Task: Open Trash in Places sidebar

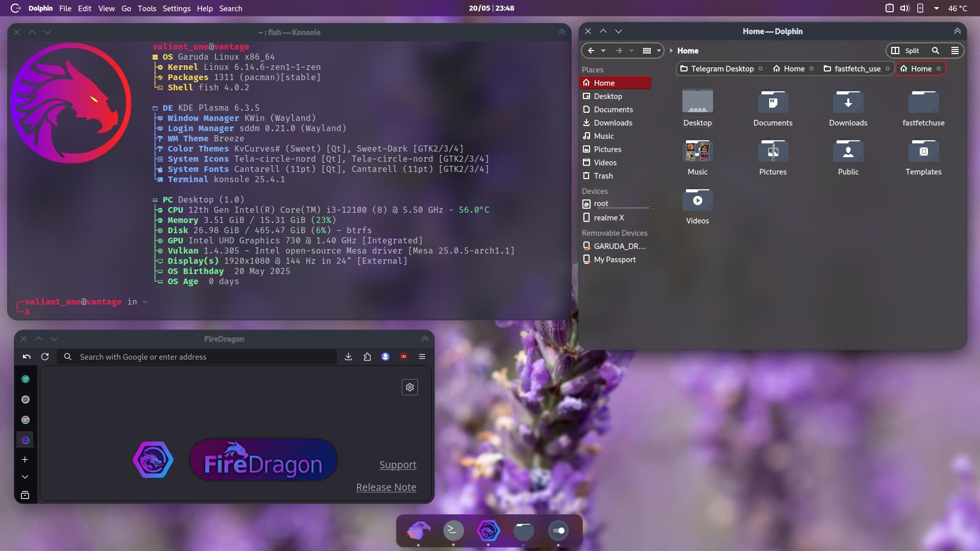Action: click(615, 176)
